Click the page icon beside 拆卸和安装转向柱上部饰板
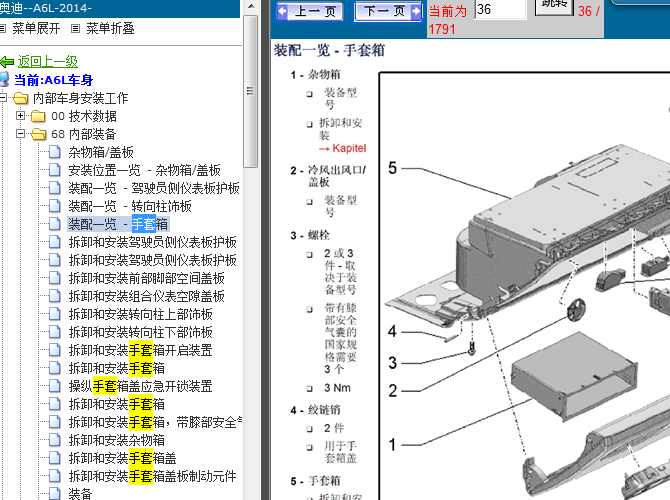670x500 pixels. [54, 314]
